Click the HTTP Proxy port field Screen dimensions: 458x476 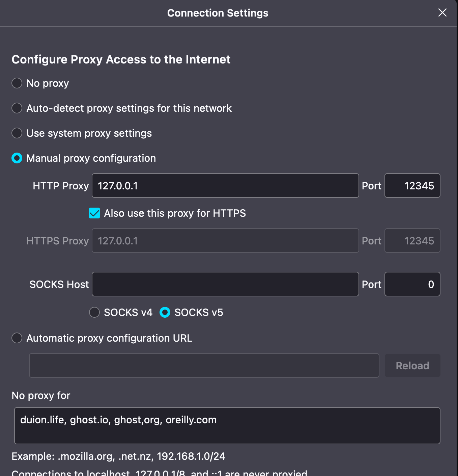(412, 186)
